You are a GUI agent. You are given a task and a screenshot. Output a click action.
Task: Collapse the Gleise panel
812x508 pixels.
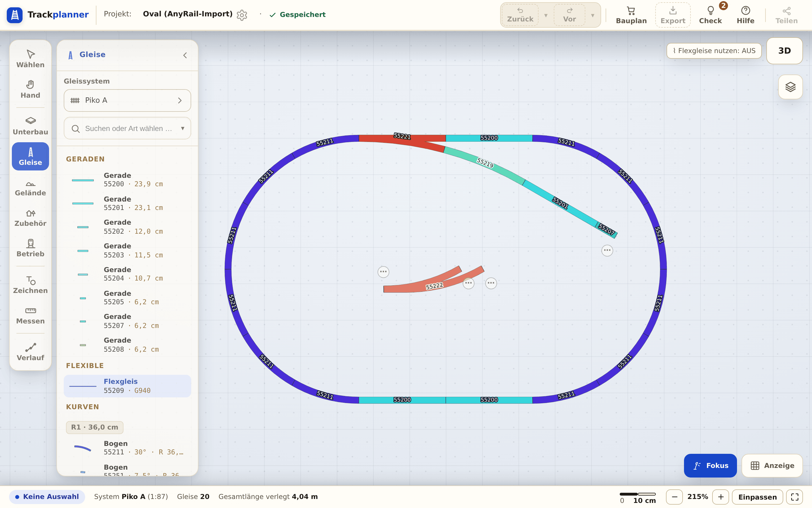coord(185,55)
